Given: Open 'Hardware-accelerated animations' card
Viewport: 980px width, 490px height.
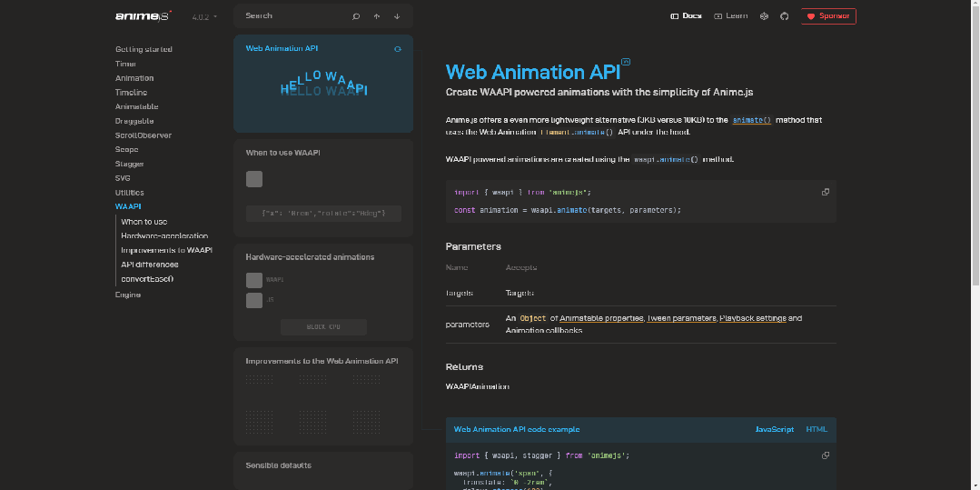Looking at the screenshot, I should coord(323,292).
